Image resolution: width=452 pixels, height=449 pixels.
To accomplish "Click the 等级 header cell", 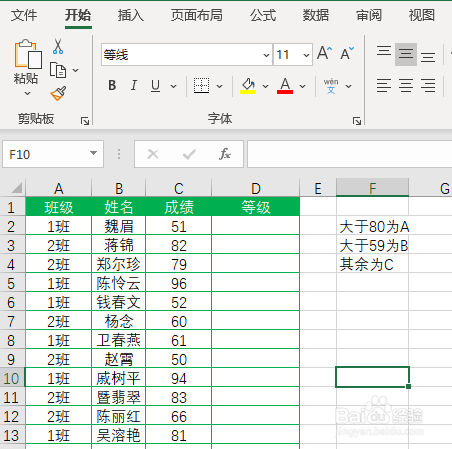I will coord(256,207).
